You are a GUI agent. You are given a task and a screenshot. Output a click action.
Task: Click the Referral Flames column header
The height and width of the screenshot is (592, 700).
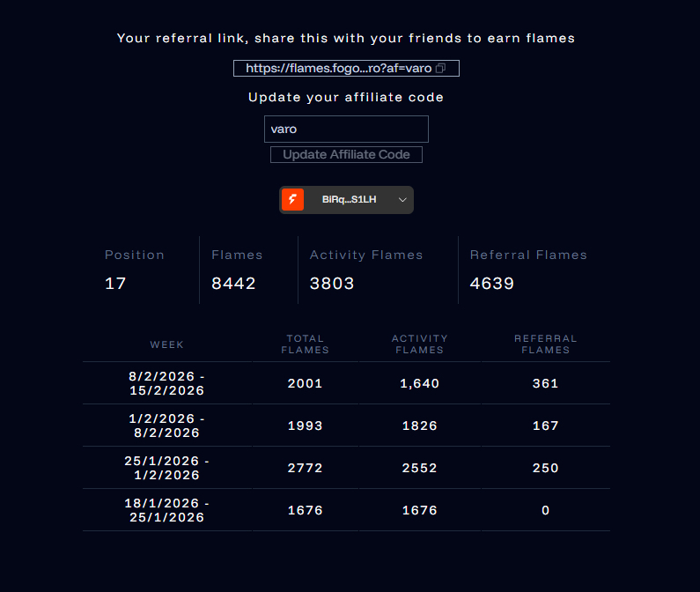coord(546,344)
